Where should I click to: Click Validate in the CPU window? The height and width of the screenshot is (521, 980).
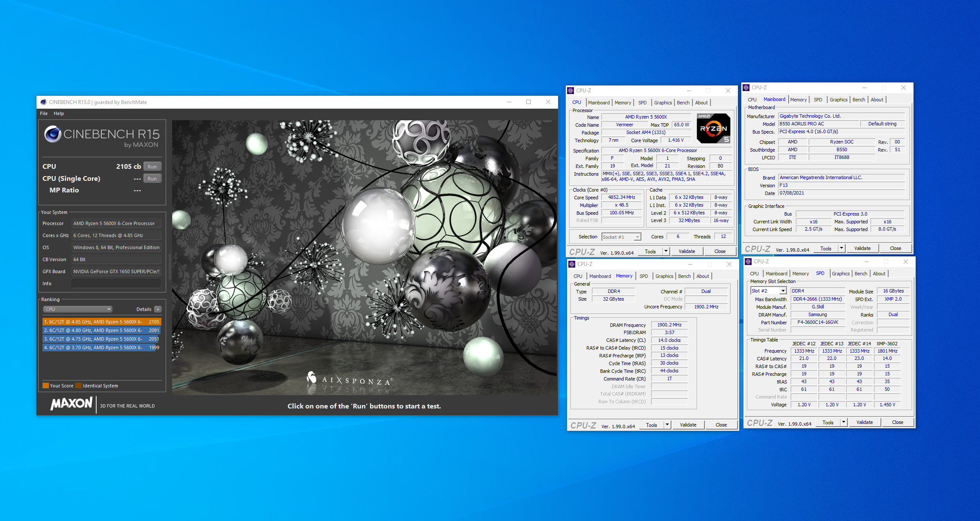[686, 251]
